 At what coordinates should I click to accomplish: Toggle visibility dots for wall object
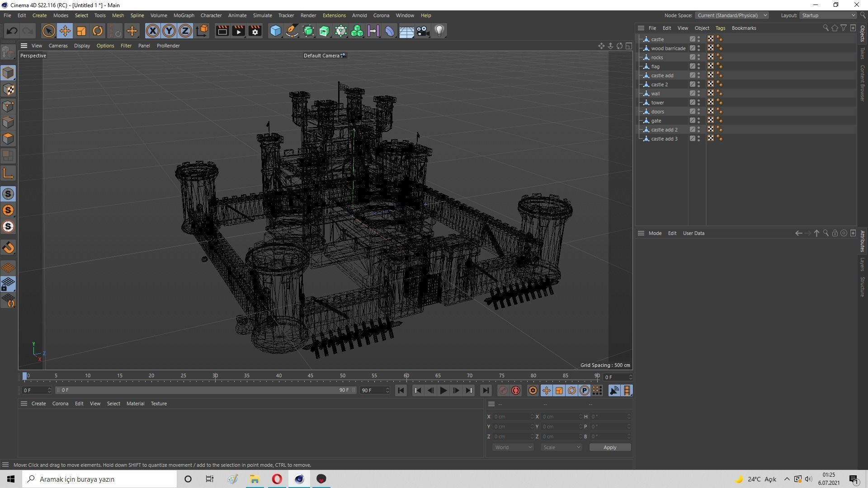699,94
